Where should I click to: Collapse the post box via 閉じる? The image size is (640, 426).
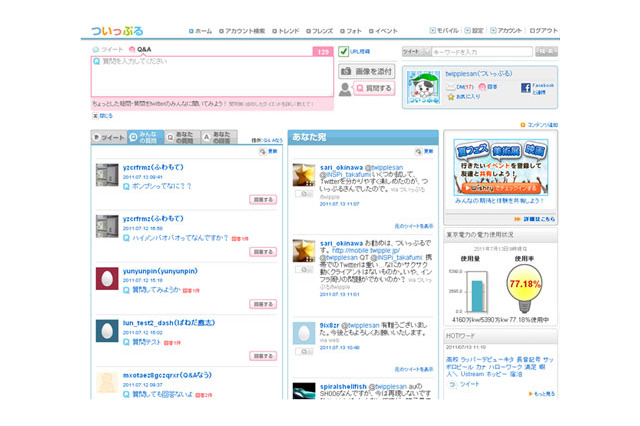(102, 116)
